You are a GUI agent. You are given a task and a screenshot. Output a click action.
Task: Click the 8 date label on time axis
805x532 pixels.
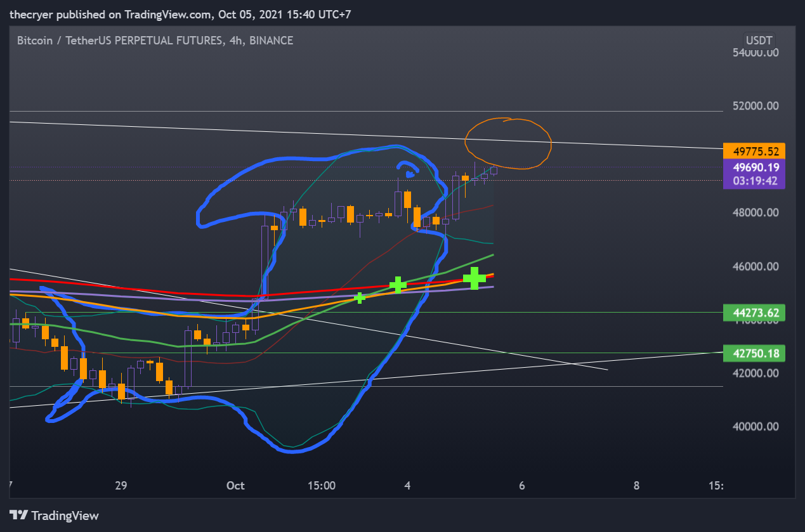click(636, 486)
